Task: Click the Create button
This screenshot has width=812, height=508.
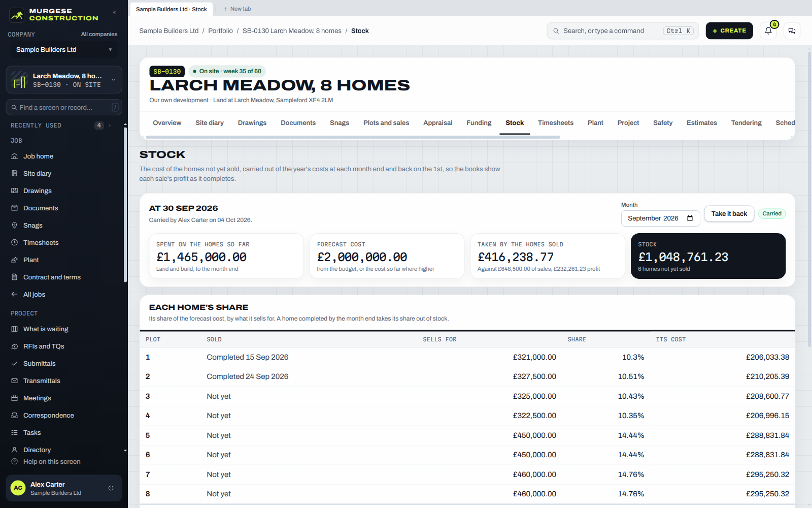Action: tap(729, 31)
